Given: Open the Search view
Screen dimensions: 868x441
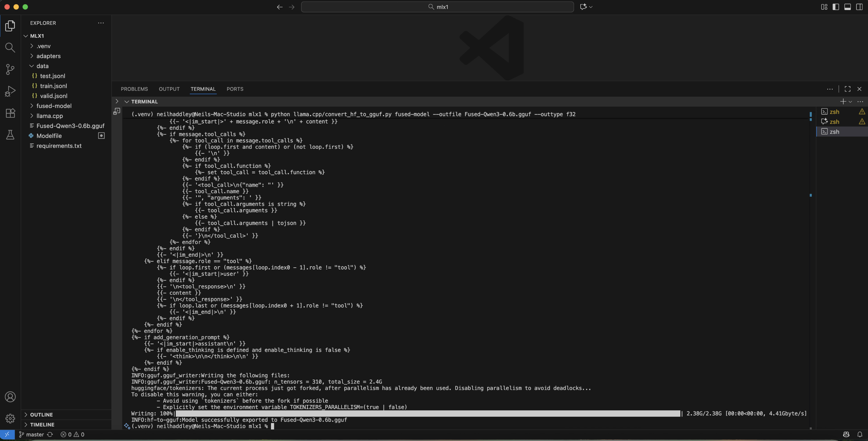Looking at the screenshot, I should click(x=10, y=47).
